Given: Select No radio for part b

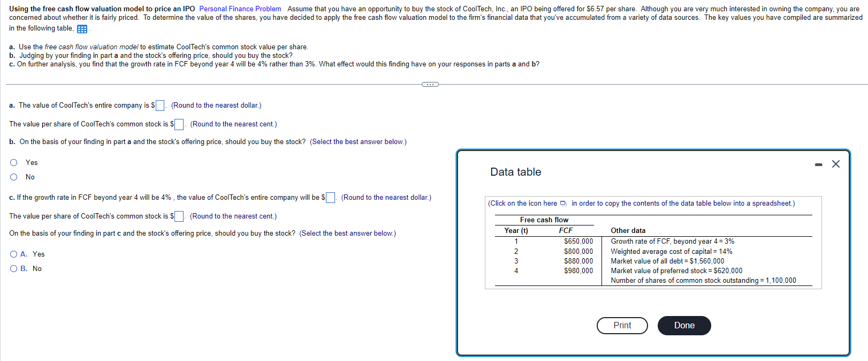Looking at the screenshot, I should [x=14, y=177].
